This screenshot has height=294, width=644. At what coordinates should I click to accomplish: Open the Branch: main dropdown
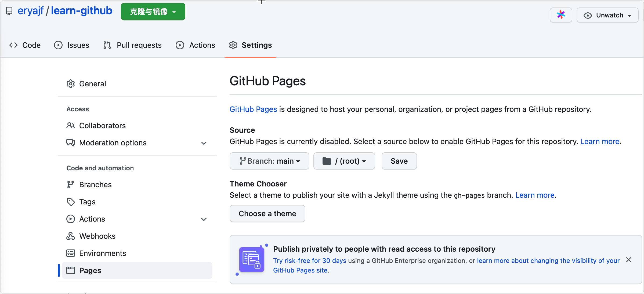pyautogui.click(x=269, y=161)
